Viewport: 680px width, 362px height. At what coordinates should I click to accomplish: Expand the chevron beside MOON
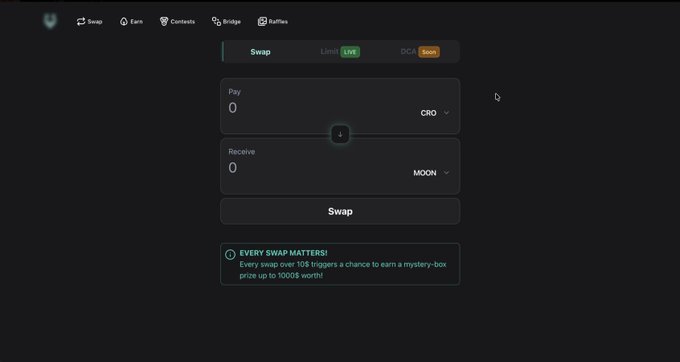[x=446, y=173]
